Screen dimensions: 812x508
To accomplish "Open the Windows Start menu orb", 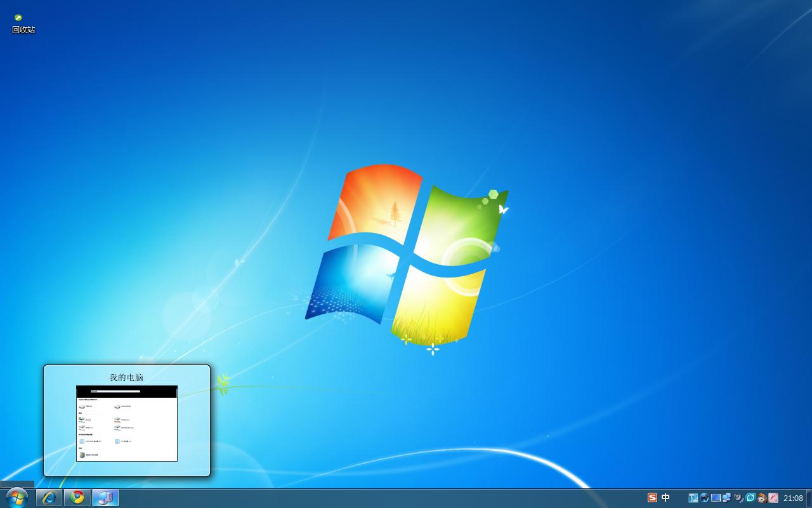I will [16, 497].
